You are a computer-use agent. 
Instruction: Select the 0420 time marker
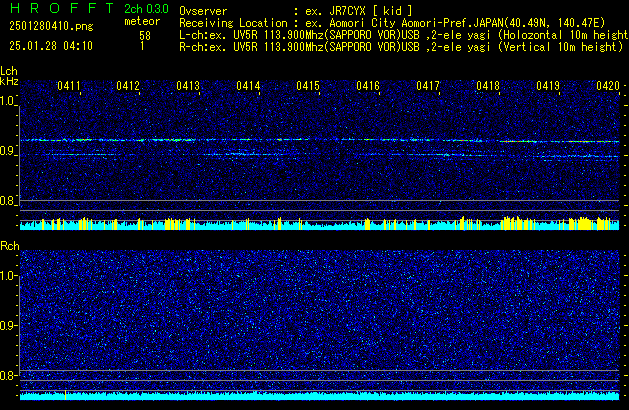[608, 86]
